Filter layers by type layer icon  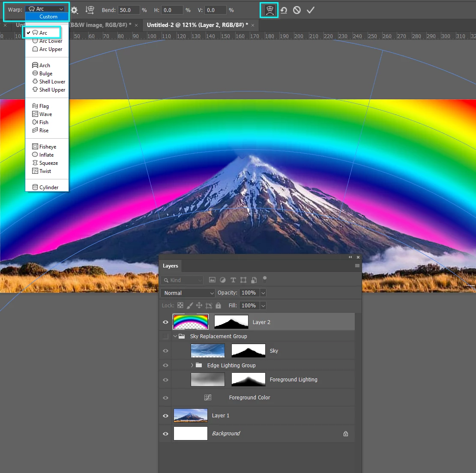pyautogui.click(x=233, y=280)
